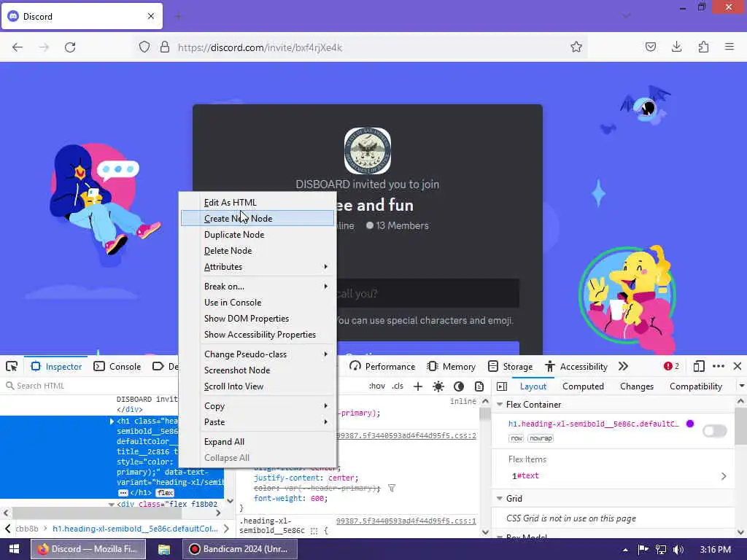Expand the selected h1 node arrow
Viewport: 747px width, 560px height.
(112, 421)
